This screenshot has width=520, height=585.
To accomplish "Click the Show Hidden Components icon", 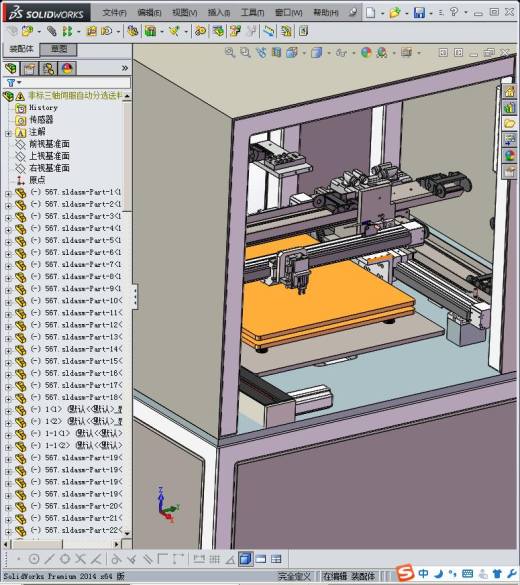I will tap(132, 31).
